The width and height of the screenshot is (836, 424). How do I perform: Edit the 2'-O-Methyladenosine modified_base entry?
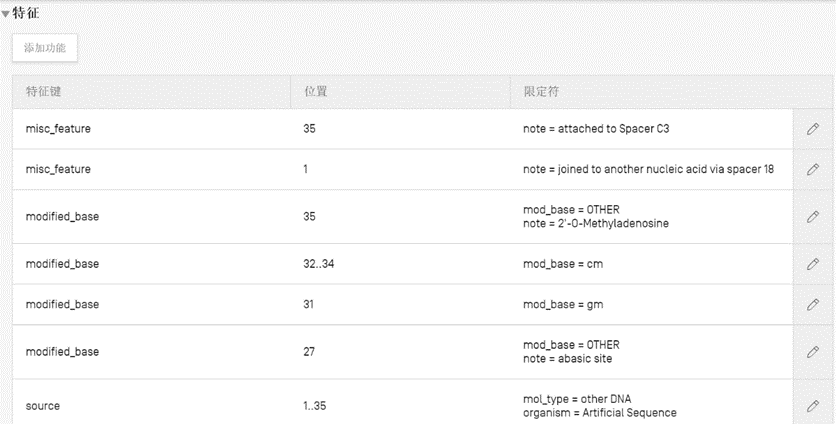pyautogui.click(x=812, y=216)
